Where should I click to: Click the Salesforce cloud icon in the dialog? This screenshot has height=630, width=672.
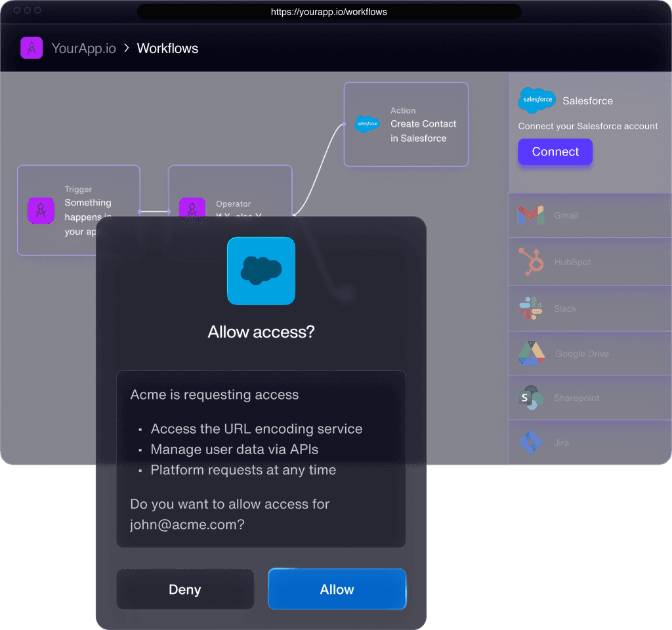261,270
